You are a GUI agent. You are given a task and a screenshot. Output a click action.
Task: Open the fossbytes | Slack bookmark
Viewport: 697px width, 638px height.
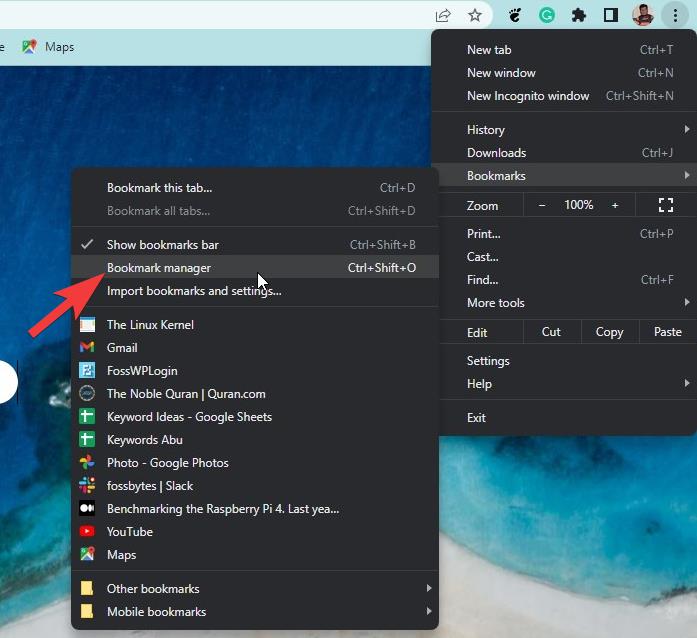255,486
